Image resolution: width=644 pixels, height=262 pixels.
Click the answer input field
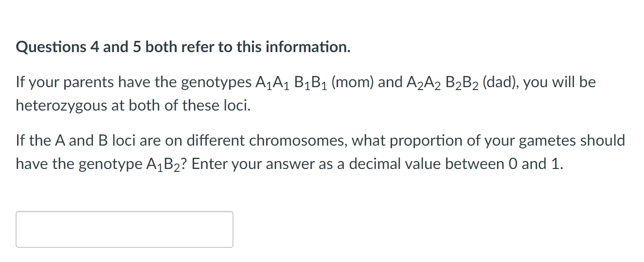(125, 229)
